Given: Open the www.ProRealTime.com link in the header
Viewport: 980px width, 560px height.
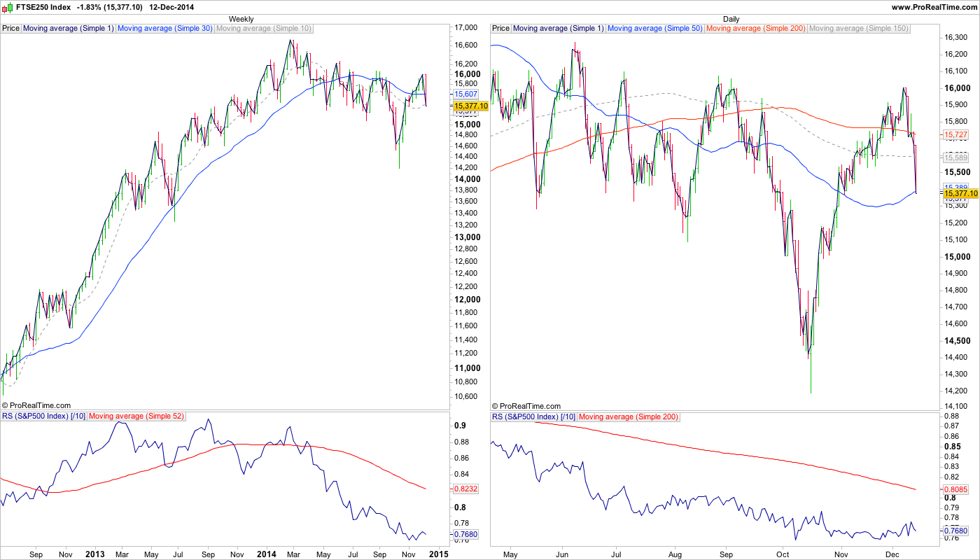Looking at the screenshot, I should (934, 7).
